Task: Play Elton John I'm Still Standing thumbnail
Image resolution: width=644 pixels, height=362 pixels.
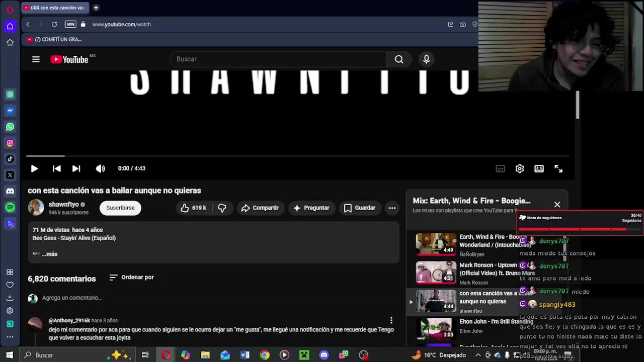Action: (436, 328)
